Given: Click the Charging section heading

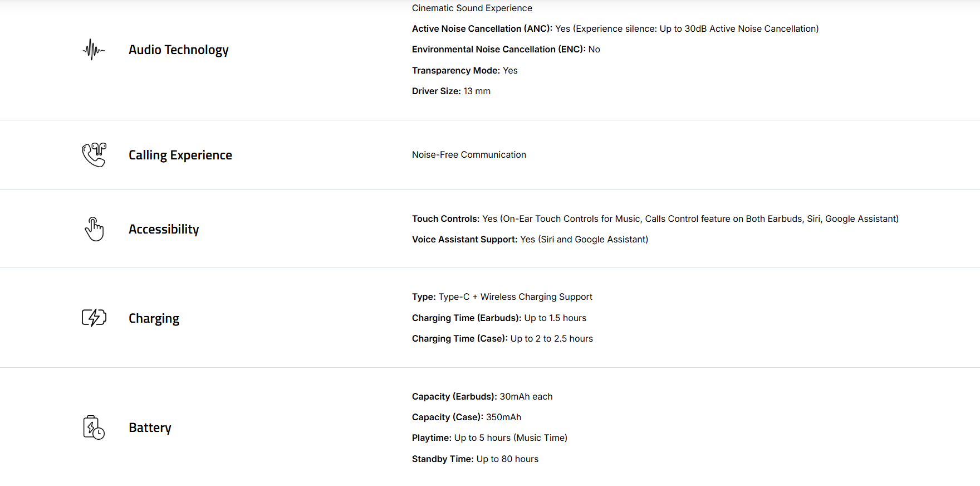Looking at the screenshot, I should (154, 318).
